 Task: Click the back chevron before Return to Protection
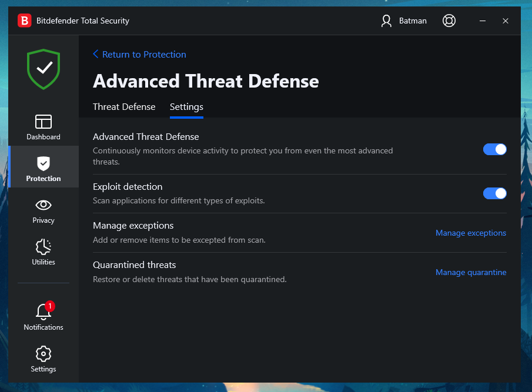(96, 54)
